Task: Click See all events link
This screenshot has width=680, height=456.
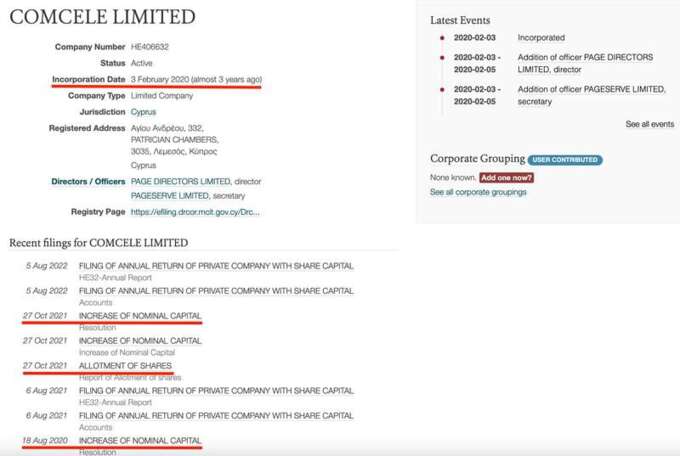Action: pyautogui.click(x=650, y=124)
